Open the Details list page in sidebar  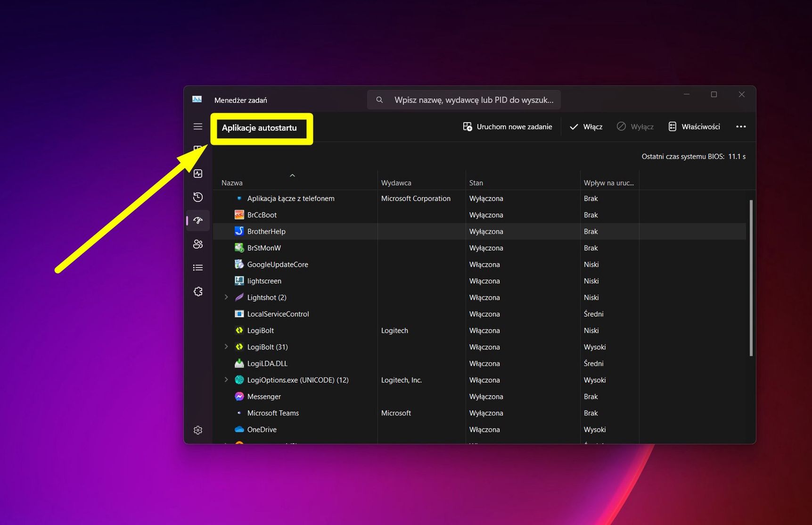pyautogui.click(x=198, y=267)
